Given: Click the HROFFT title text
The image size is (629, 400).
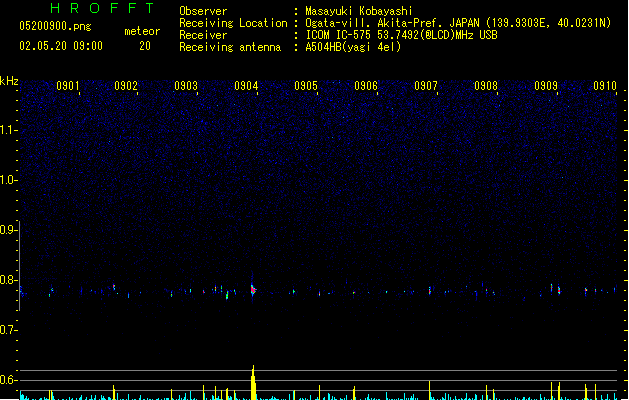Looking at the screenshot, I should (102, 8).
